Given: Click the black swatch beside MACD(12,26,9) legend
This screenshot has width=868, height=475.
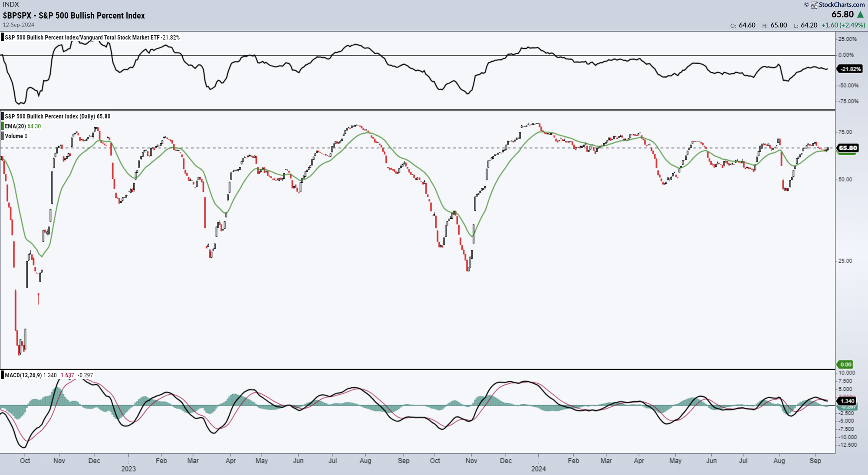Looking at the screenshot, I should [3, 375].
